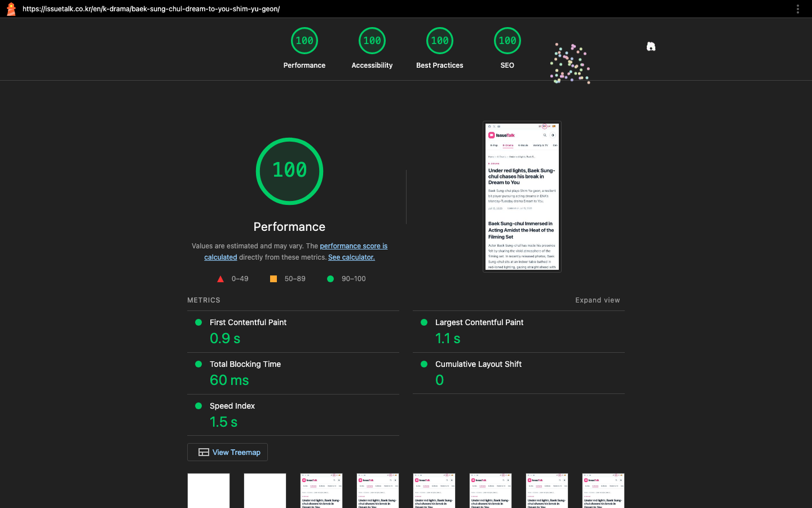The image size is (812, 508).
Task: Click the page URL text in the top bar
Action: click(151, 9)
